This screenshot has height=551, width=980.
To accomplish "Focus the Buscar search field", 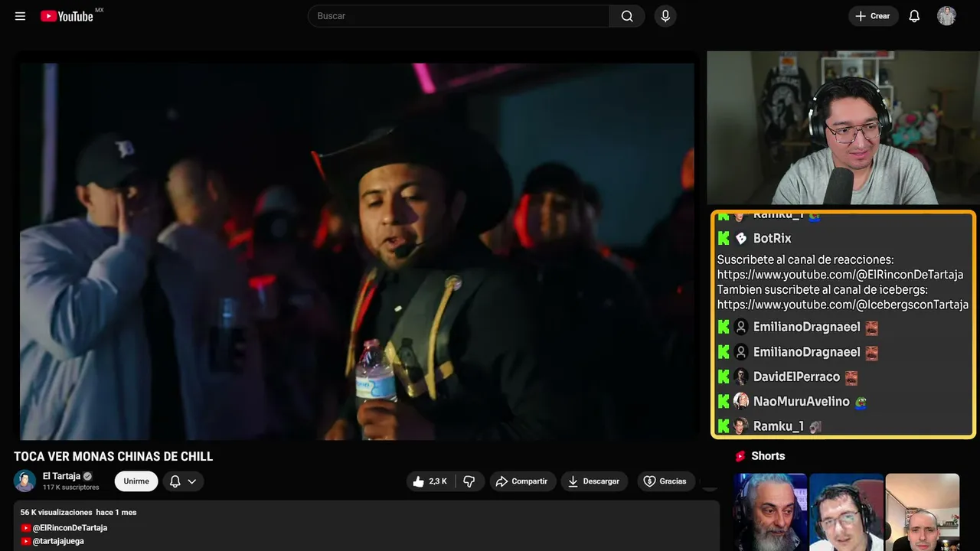I will pos(459,16).
